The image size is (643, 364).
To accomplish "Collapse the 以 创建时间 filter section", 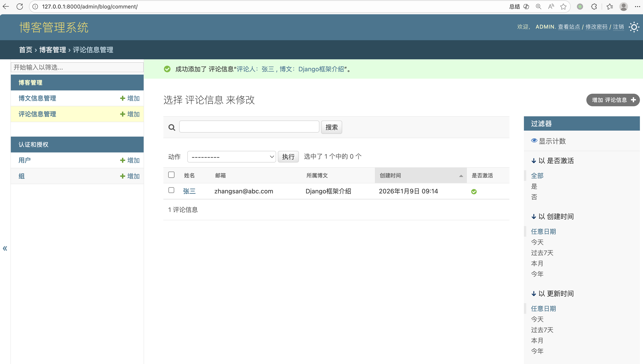I will (x=553, y=217).
